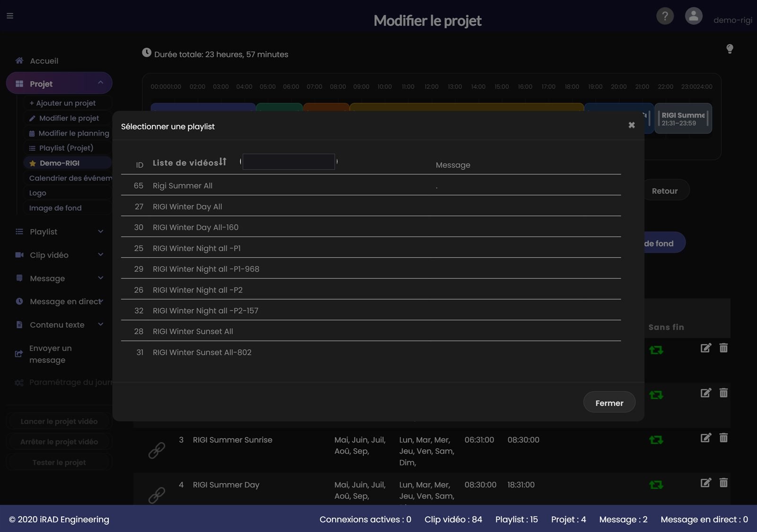The width and height of the screenshot is (757, 532).
Task: Open Image de fond sidebar item
Action: [55, 208]
